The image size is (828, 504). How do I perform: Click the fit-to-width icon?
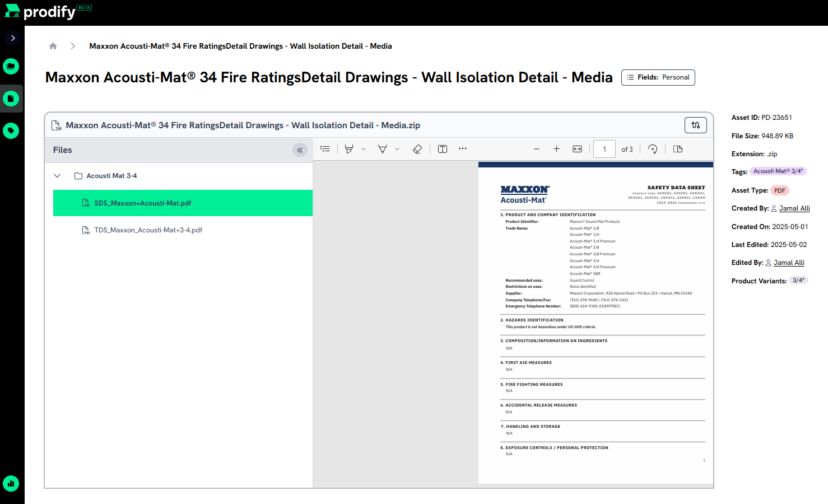click(x=577, y=149)
